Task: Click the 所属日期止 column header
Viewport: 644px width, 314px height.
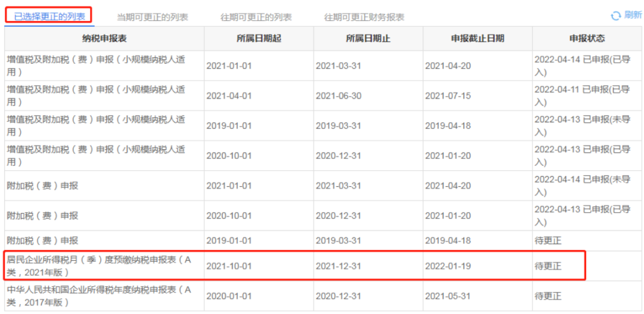Action: [x=369, y=39]
